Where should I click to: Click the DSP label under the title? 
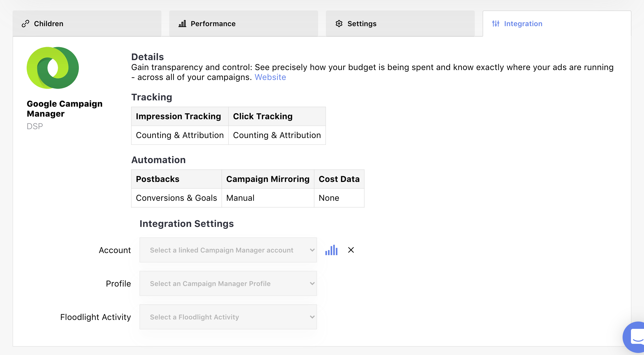tap(35, 126)
